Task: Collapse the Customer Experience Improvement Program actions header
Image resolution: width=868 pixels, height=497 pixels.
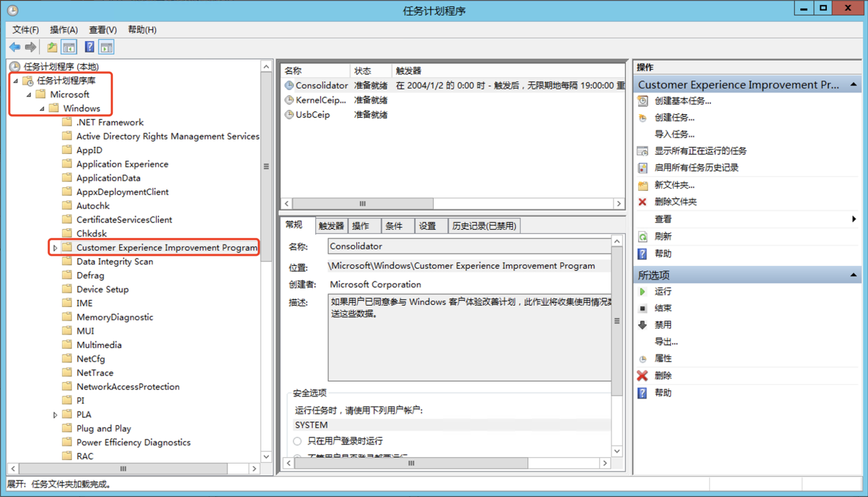Action: (x=854, y=85)
